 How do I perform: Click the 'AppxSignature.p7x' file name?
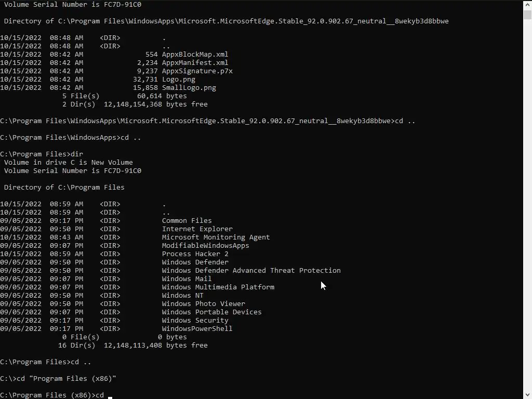197,71
